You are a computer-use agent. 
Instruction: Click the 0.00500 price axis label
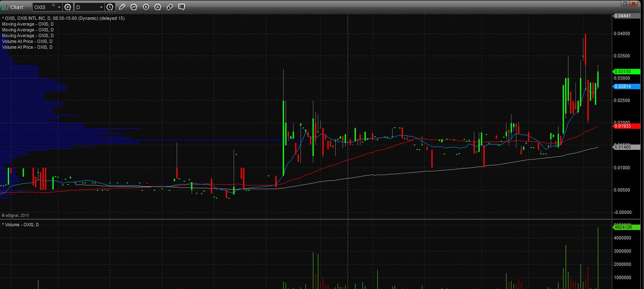coord(623,190)
